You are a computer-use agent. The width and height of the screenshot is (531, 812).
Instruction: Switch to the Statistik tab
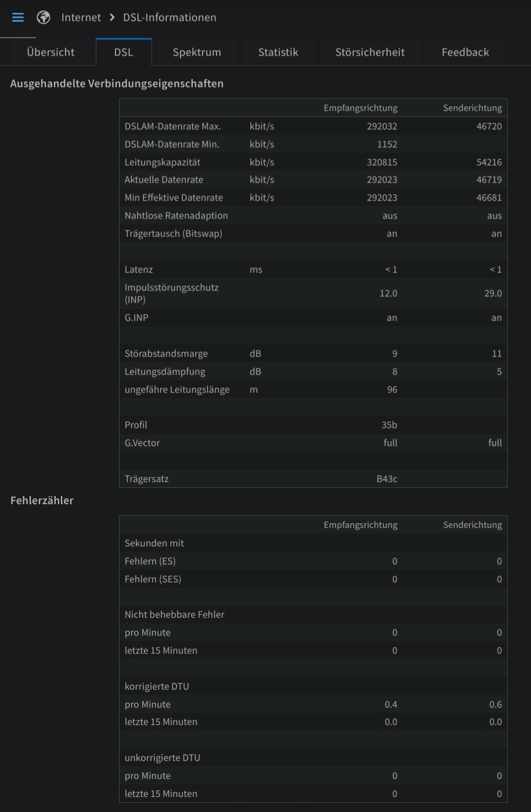(x=278, y=52)
